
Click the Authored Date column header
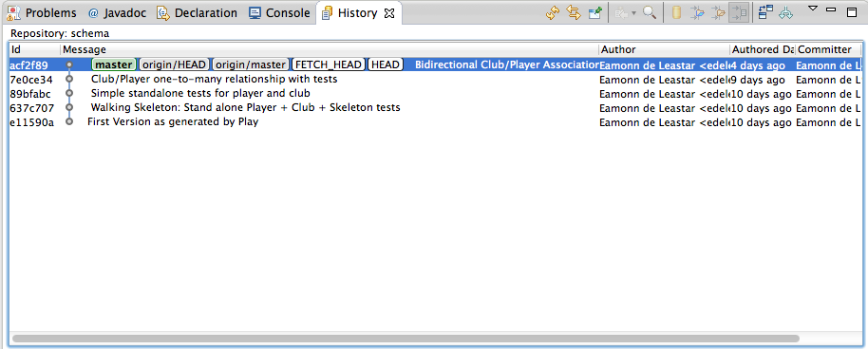763,49
